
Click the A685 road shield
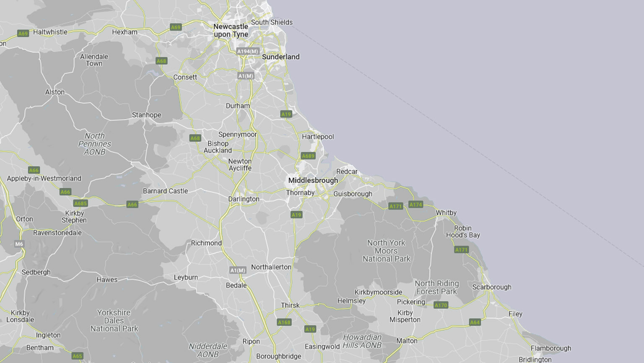pyautogui.click(x=80, y=203)
